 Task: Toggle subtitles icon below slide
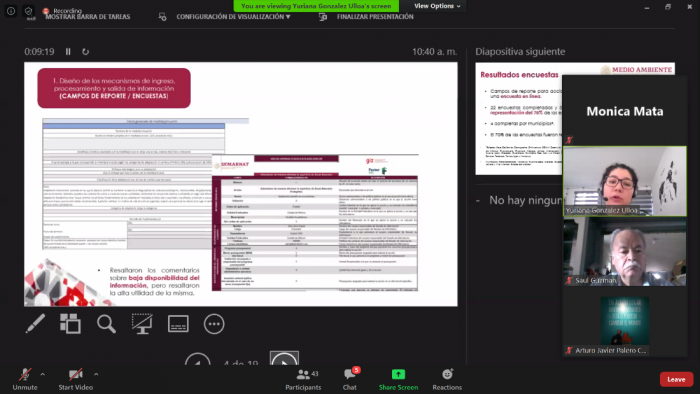[178, 324]
